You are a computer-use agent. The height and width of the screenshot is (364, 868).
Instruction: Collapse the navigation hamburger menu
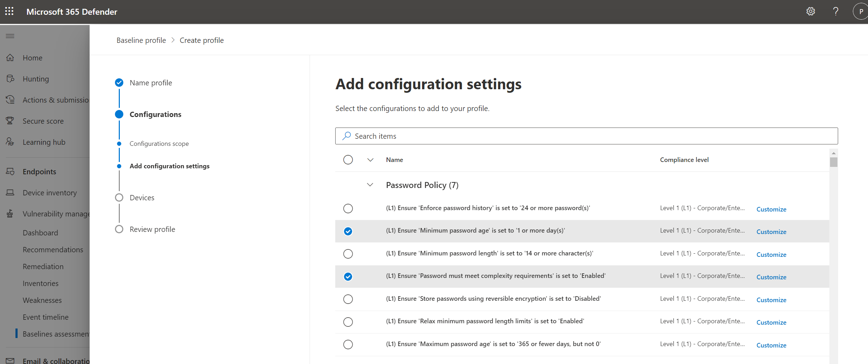10,36
